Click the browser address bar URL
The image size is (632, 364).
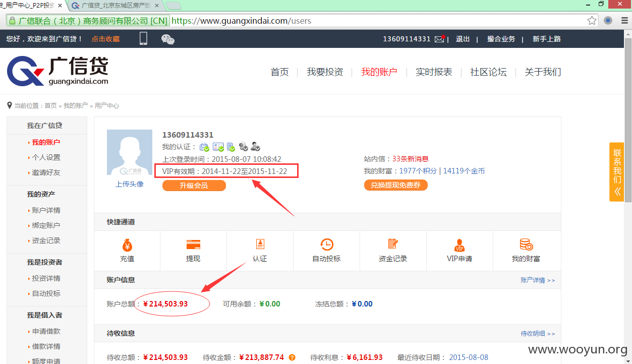[242, 21]
